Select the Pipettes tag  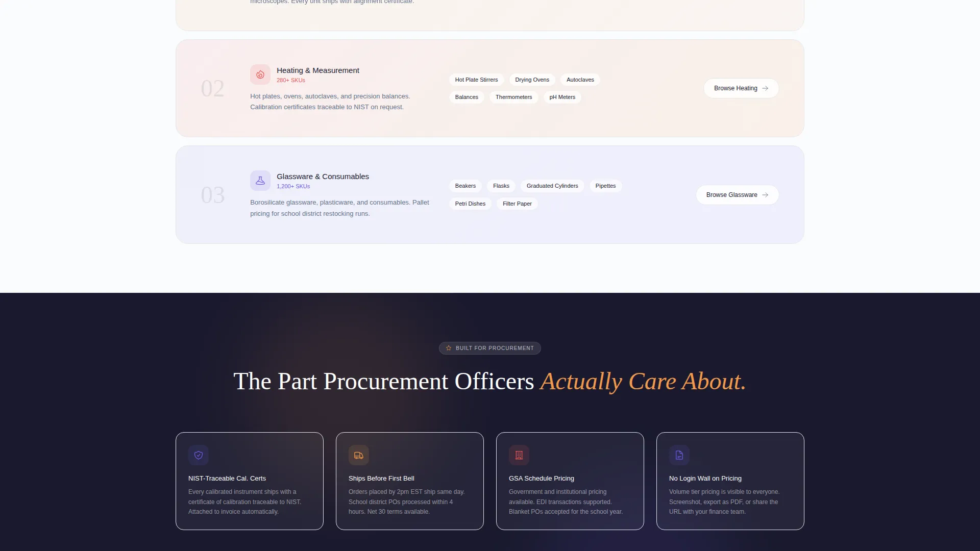[x=605, y=186]
